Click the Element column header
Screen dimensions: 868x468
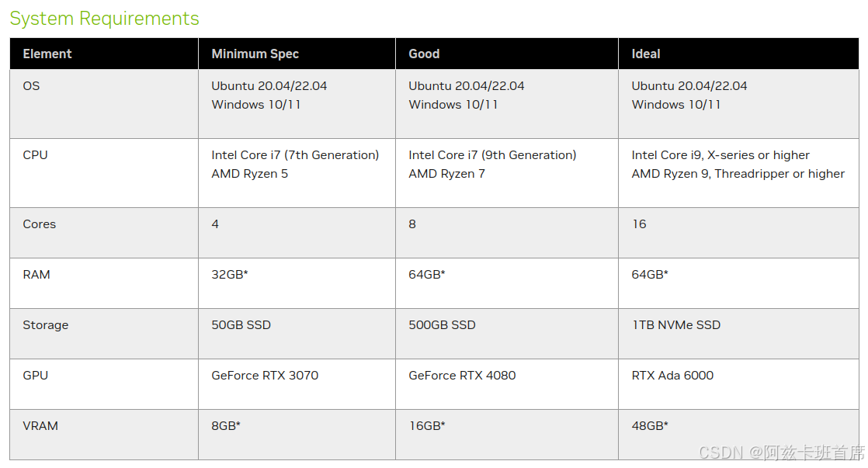coord(47,54)
